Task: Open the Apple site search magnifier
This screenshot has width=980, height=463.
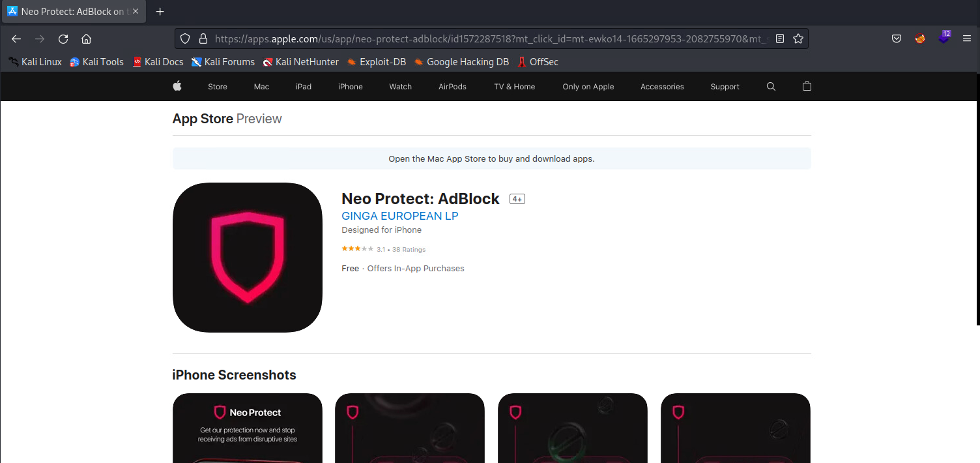Action: click(x=771, y=86)
